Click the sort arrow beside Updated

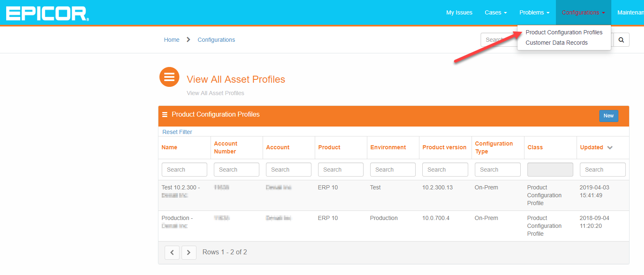(x=610, y=148)
